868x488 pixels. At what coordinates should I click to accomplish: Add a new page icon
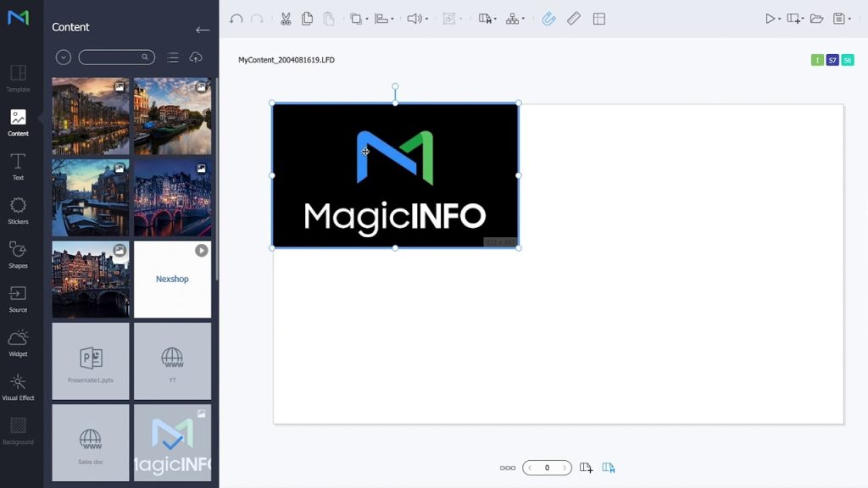pos(587,468)
